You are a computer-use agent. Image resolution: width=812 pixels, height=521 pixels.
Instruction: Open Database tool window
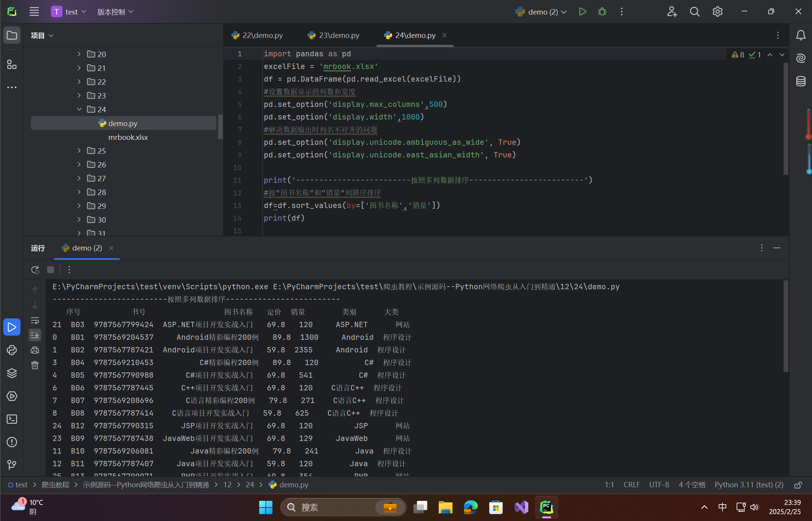coord(801,81)
